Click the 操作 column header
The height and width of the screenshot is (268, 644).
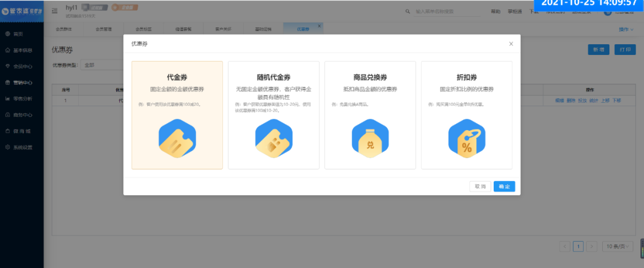pos(590,89)
